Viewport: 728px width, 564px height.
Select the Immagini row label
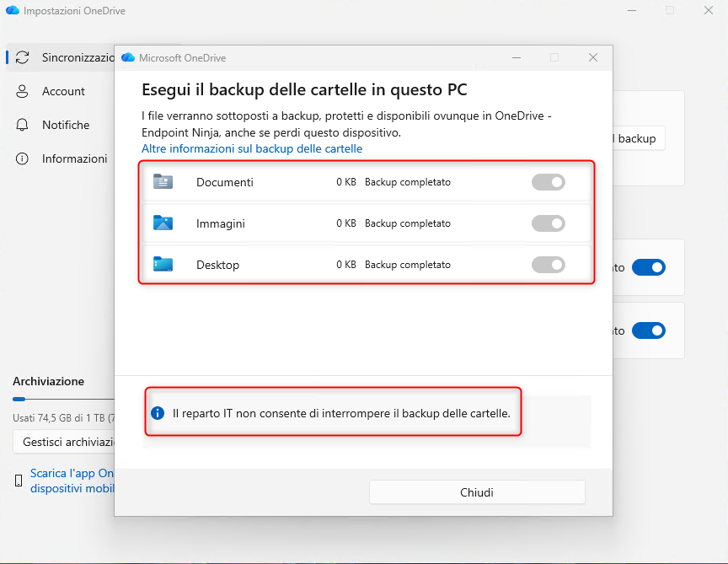pos(221,223)
